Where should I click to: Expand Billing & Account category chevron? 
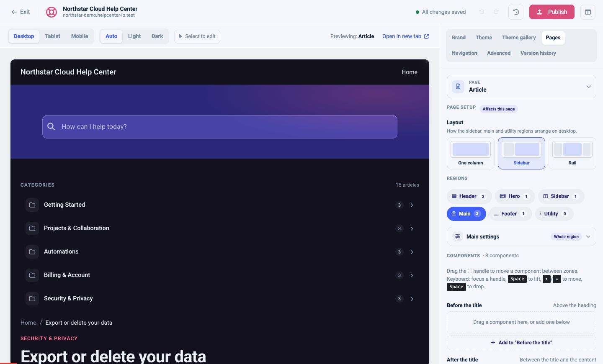(412, 275)
